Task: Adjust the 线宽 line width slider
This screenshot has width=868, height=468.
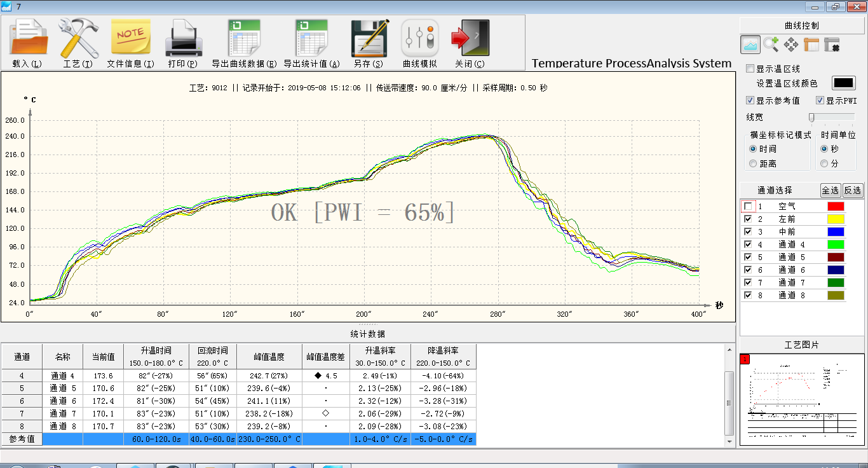Action: [x=811, y=117]
